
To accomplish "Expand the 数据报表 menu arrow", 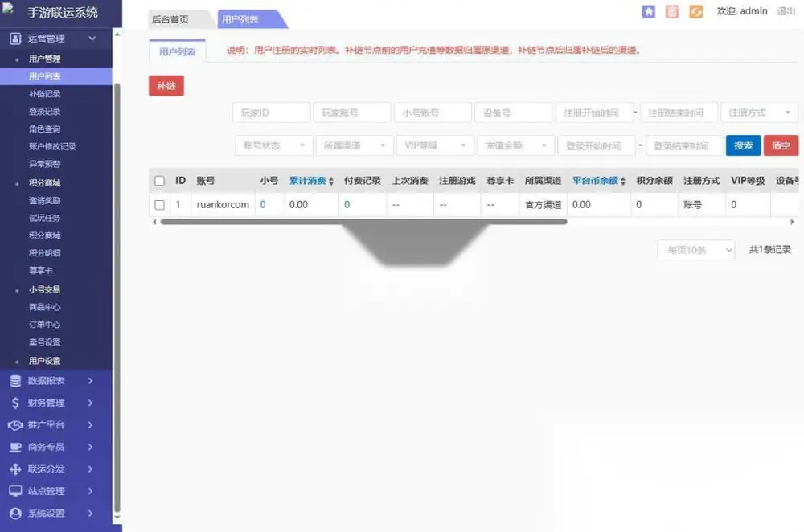I will coord(90,381).
